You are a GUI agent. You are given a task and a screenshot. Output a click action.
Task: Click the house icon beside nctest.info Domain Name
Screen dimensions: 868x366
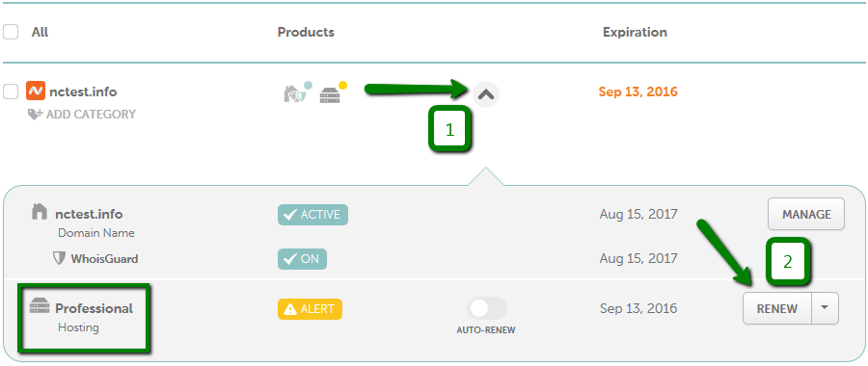[x=40, y=211]
